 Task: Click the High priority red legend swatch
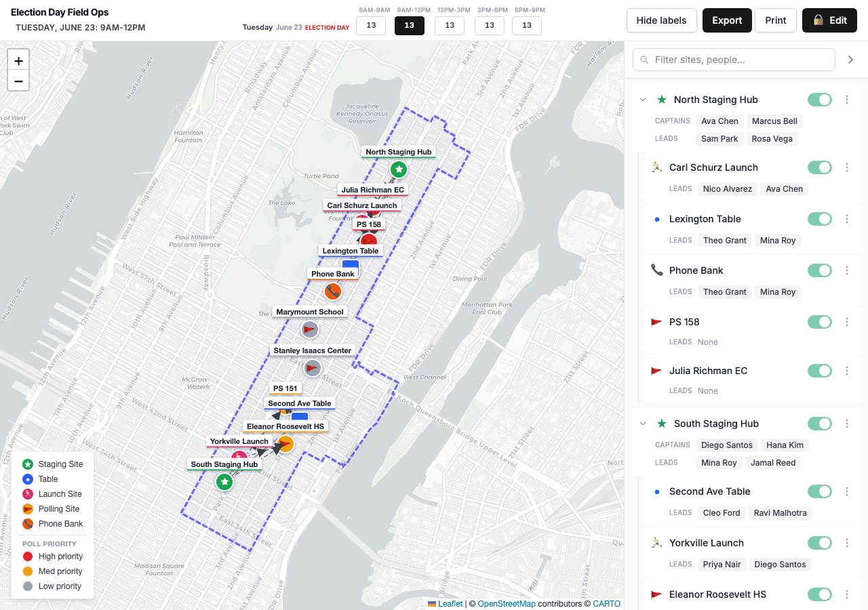point(28,556)
